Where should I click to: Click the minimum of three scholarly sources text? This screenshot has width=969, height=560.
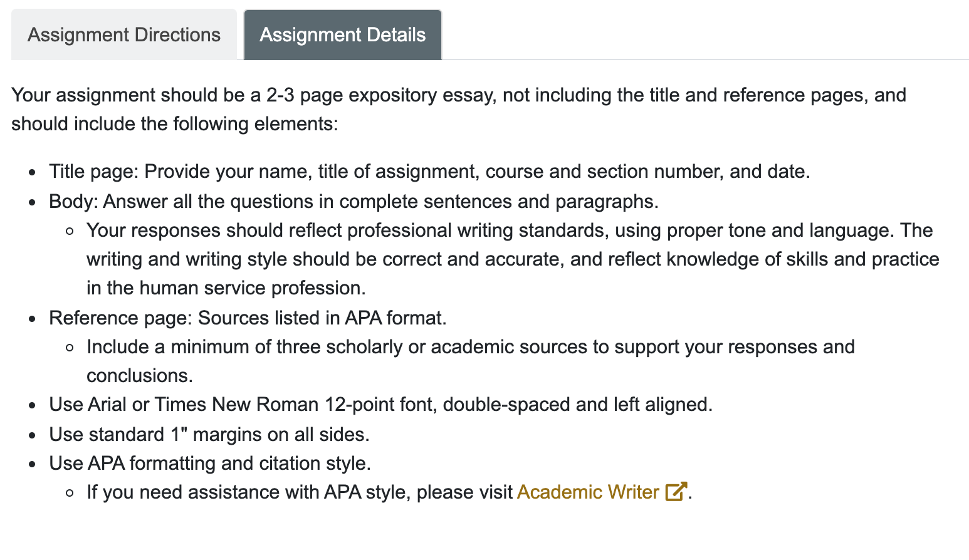(x=471, y=361)
